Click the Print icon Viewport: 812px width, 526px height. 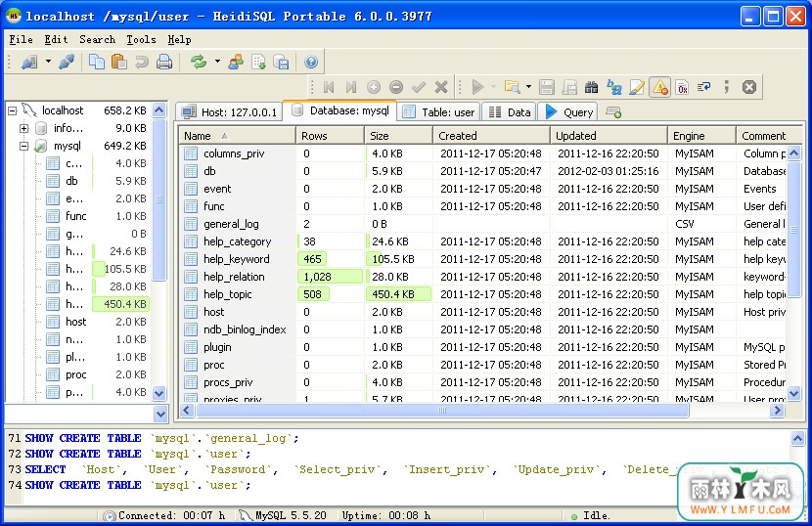click(x=164, y=63)
